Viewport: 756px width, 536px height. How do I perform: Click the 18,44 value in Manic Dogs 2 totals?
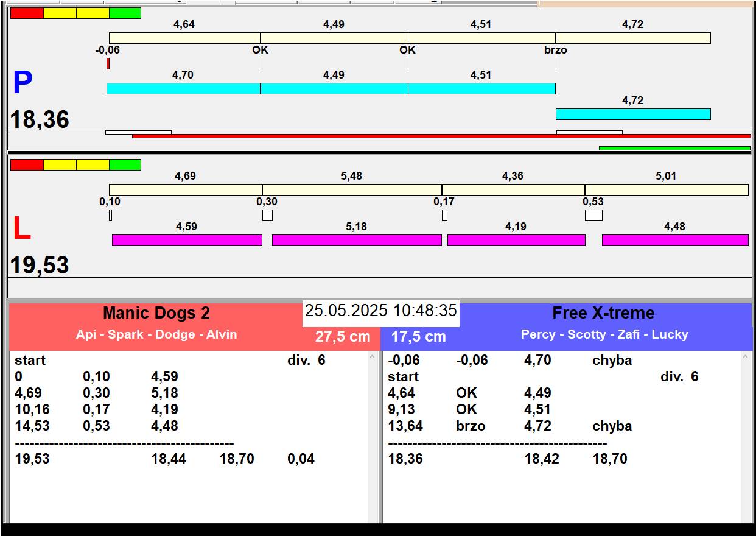point(169,459)
